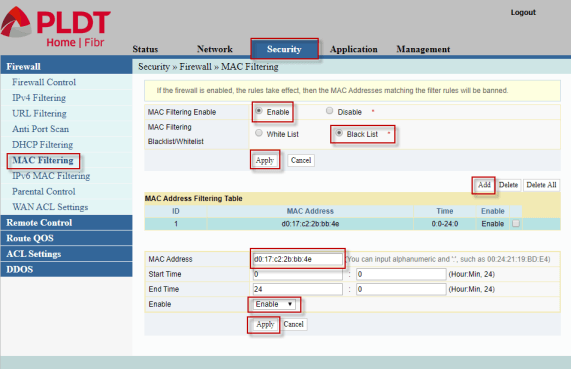Choose the Black List radio option
This screenshot has width=571, height=369.
pyautogui.click(x=339, y=133)
